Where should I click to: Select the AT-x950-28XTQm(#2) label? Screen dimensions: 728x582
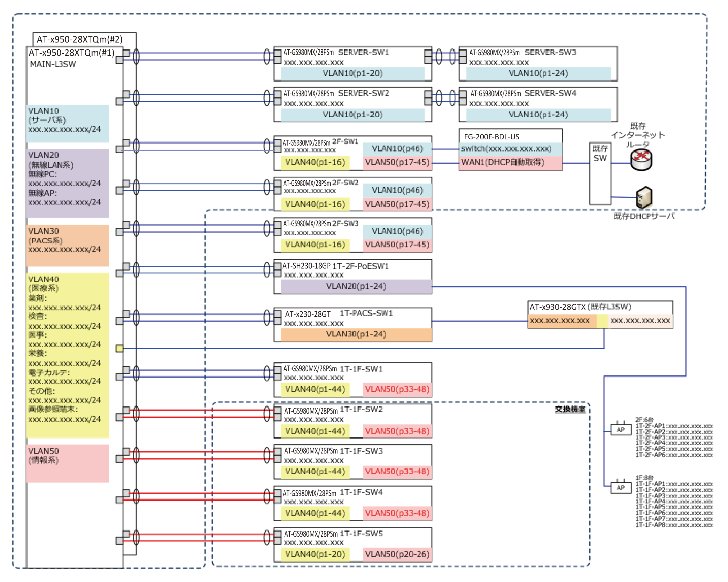pos(80,39)
